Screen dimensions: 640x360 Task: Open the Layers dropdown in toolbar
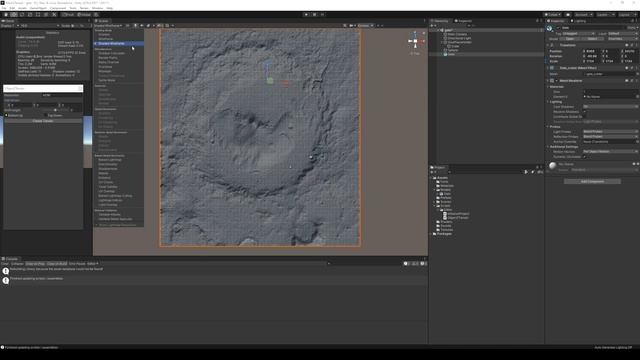coord(605,15)
